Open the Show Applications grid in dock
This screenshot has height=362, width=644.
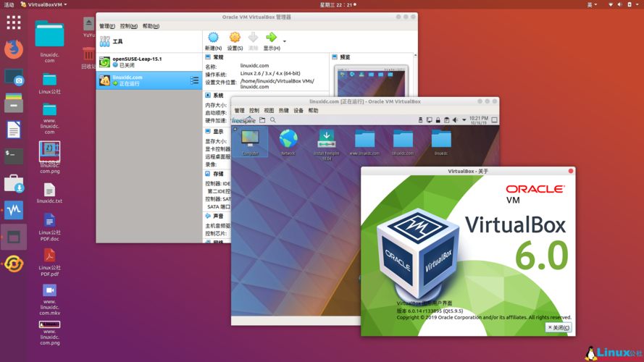(14, 22)
